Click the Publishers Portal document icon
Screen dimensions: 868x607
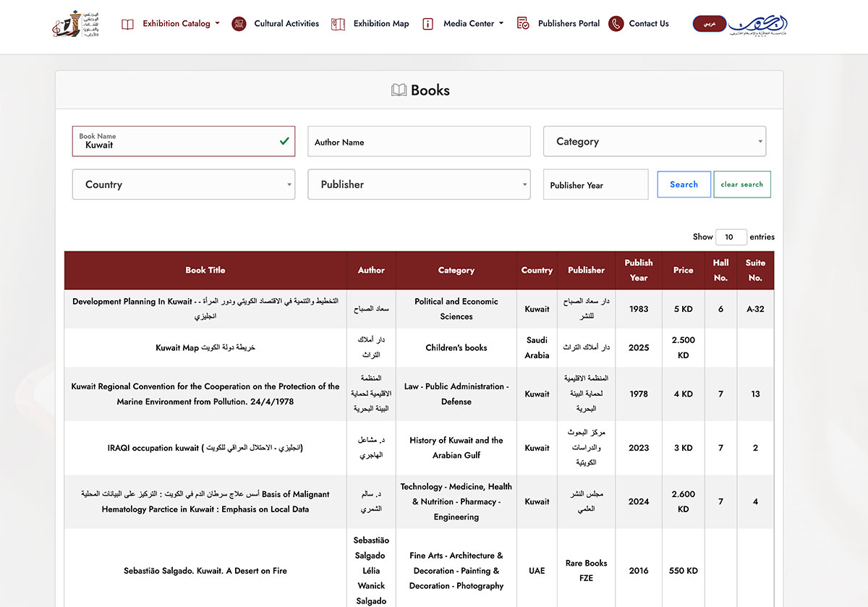pos(523,24)
